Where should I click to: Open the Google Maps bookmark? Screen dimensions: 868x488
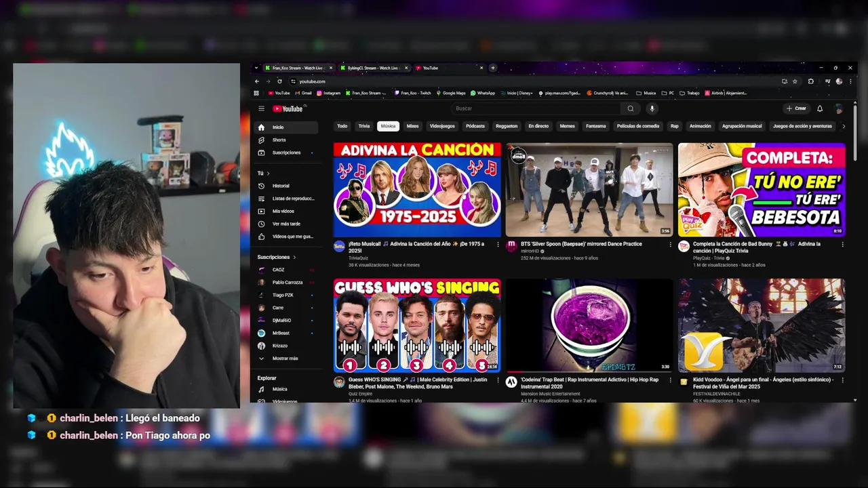[451, 93]
